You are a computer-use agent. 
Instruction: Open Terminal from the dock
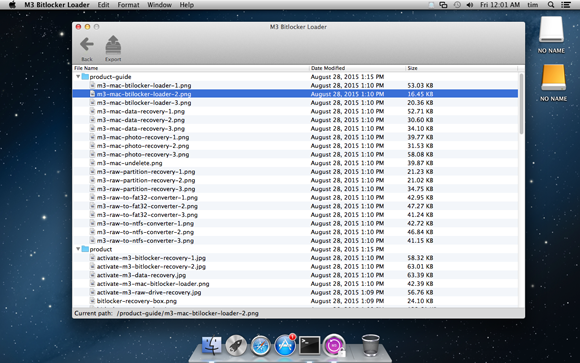point(309,346)
